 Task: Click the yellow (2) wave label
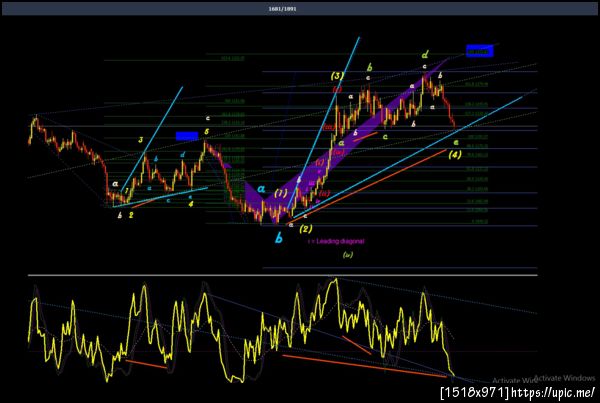pos(306,229)
